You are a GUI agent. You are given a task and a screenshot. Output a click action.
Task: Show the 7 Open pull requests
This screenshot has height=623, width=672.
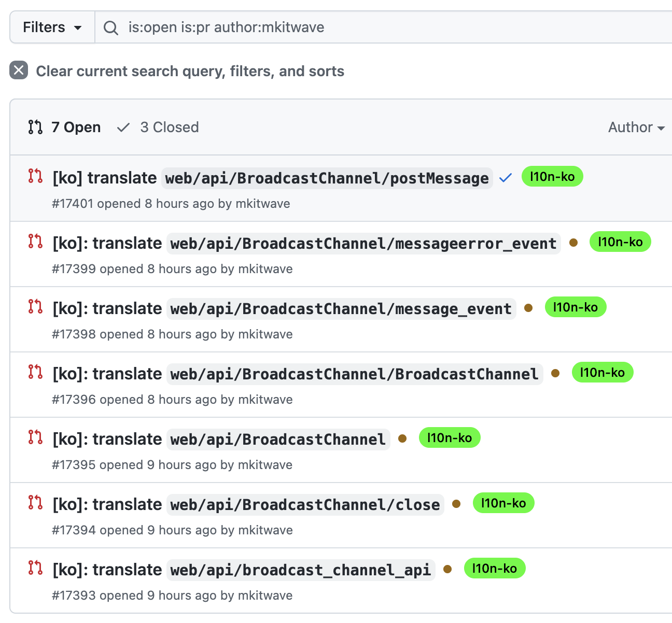point(65,128)
